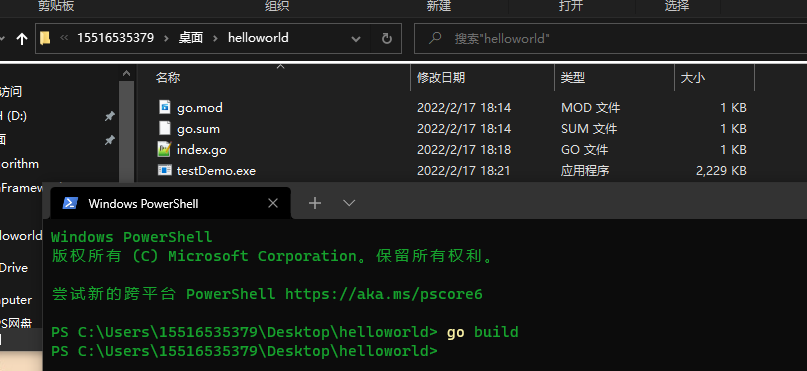Click the PowerShell icon on terminal tab

point(69,203)
